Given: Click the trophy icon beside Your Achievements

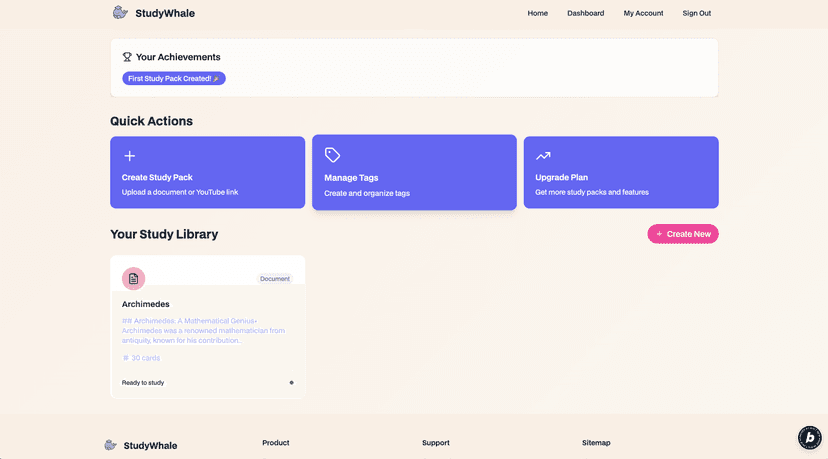Looking at the screenshot, I should (x=127, y=57).
